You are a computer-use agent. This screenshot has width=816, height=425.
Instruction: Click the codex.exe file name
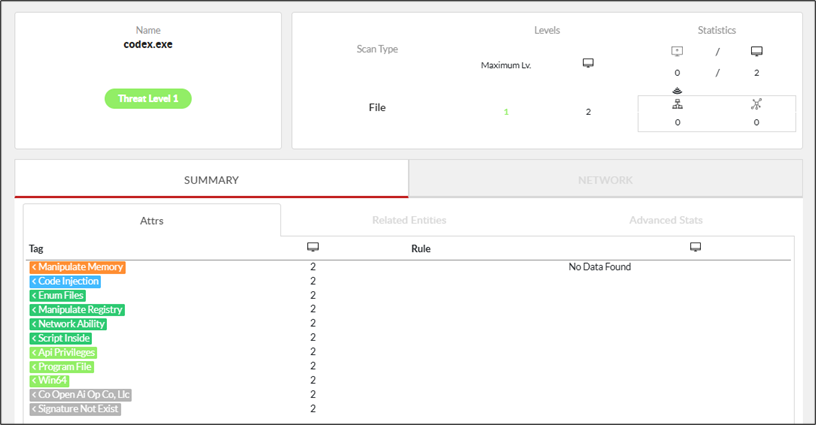click(148, 45)
